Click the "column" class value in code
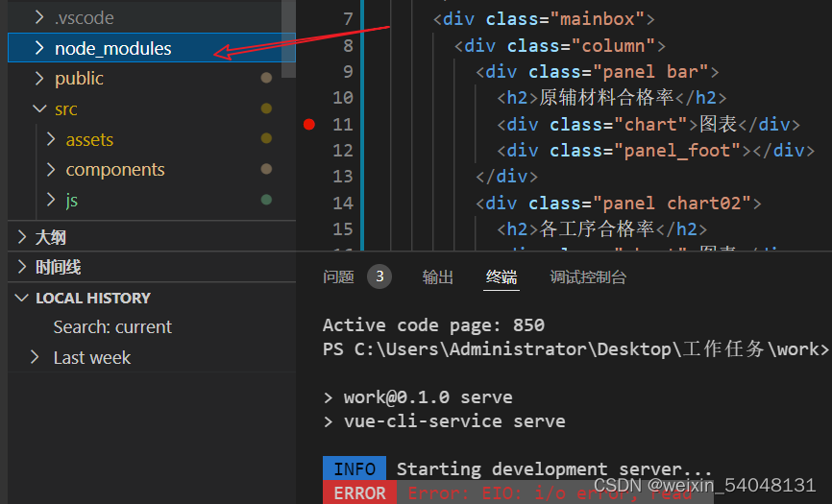Image resolution: width=832 pixels, height=504 pixels. (613, 45)
